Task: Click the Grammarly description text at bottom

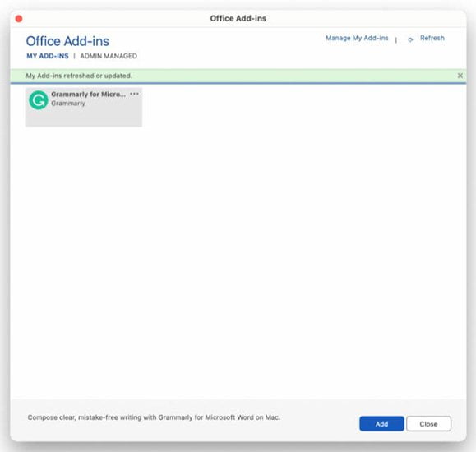Action: click(154, 417)
